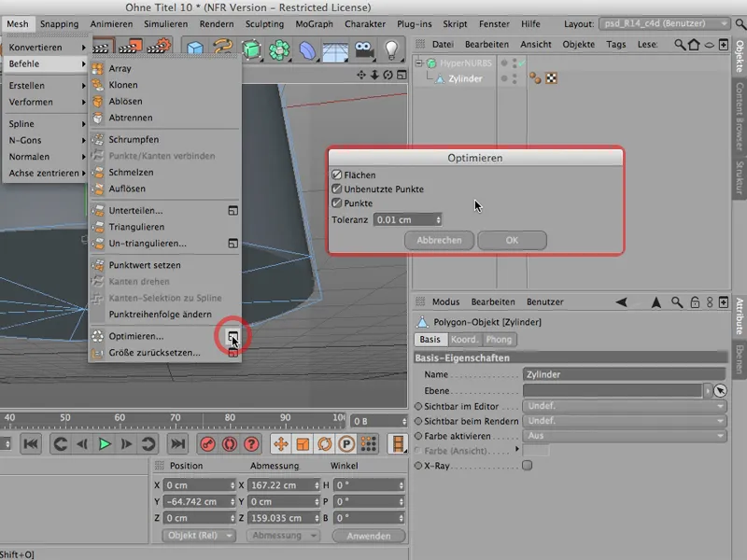The height and width of the screenshot is (560, 747).
Task: Jump to animation start
Action: [x=31, y=444]
